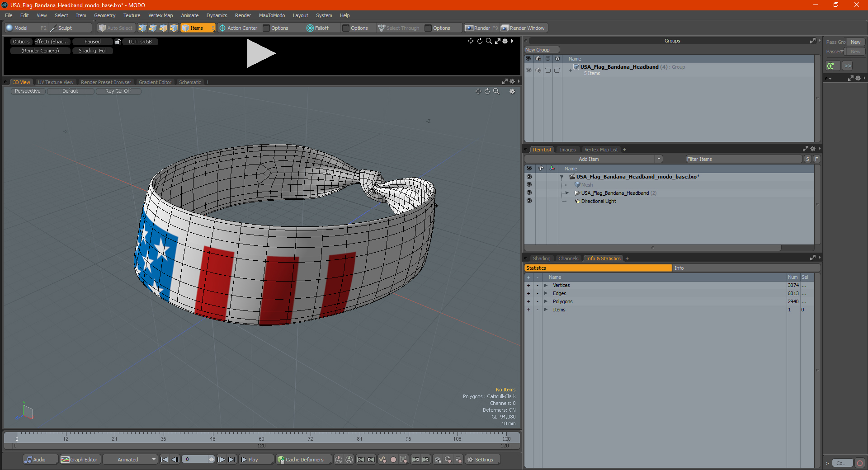Open the MaxToModo menu
The image size is (868, 470).
[272, 15]
